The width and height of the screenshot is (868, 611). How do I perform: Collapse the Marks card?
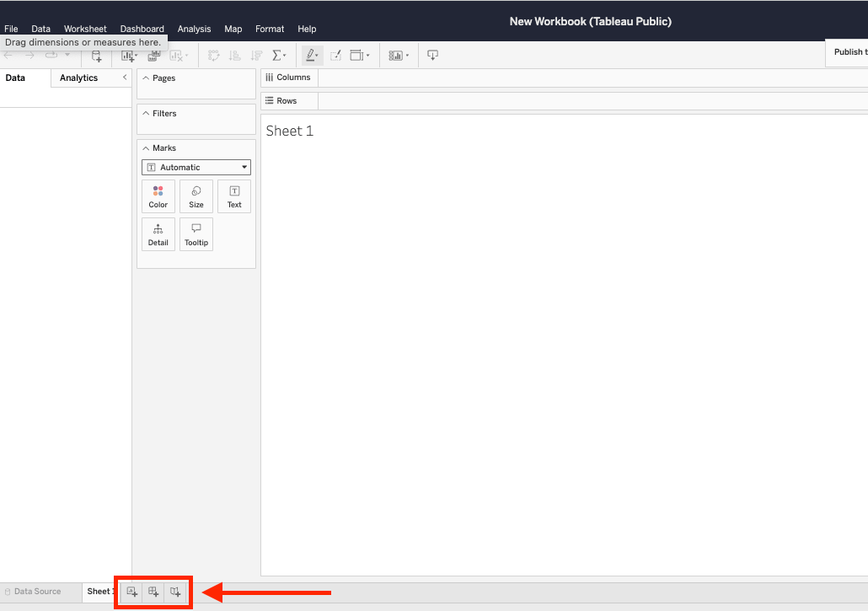coord(146,148)
